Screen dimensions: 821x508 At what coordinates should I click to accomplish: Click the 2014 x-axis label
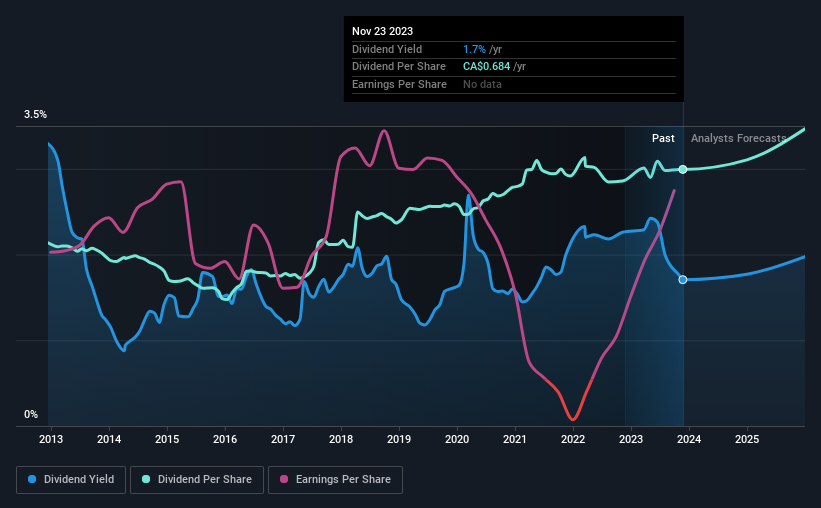click(x=109, y=439)
